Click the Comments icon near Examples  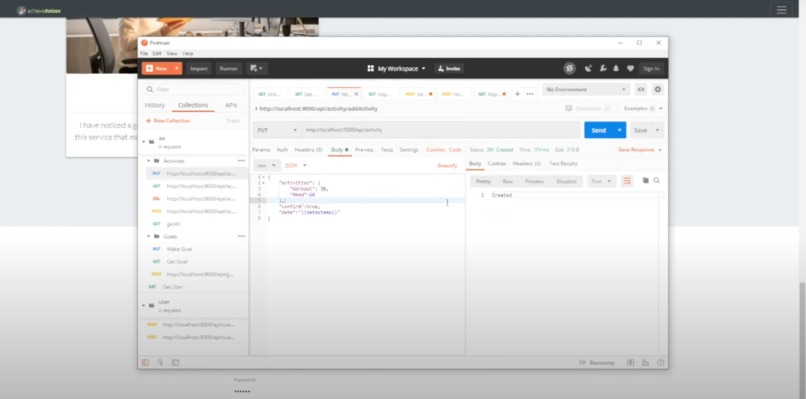click(x=569, y=108)
